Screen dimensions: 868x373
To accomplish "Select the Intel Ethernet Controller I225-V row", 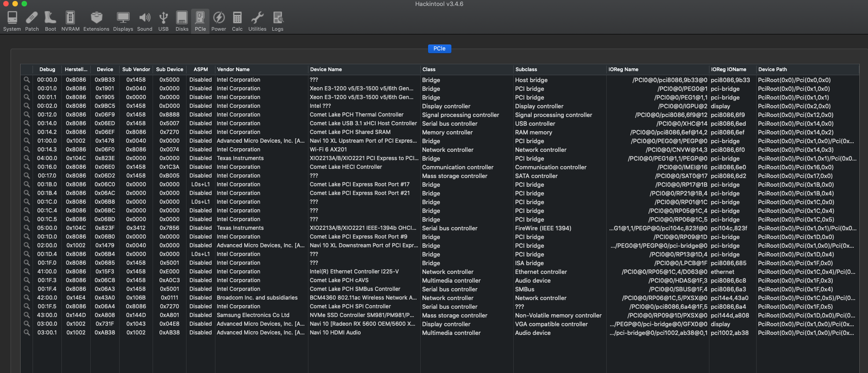I will click(354, 272).
